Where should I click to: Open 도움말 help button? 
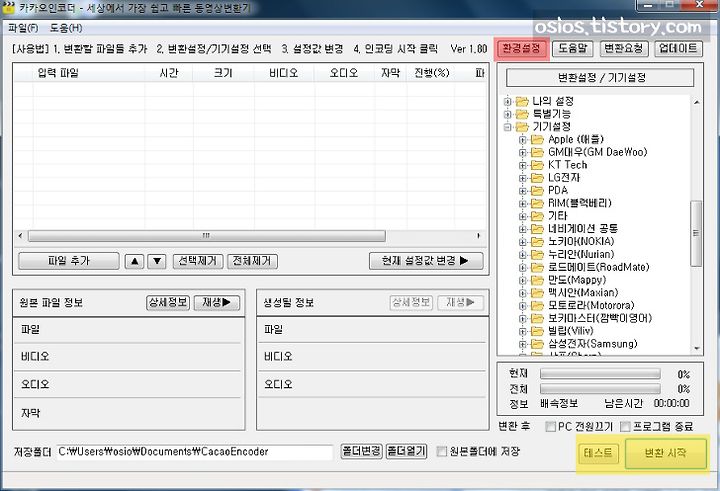point(573,48)
